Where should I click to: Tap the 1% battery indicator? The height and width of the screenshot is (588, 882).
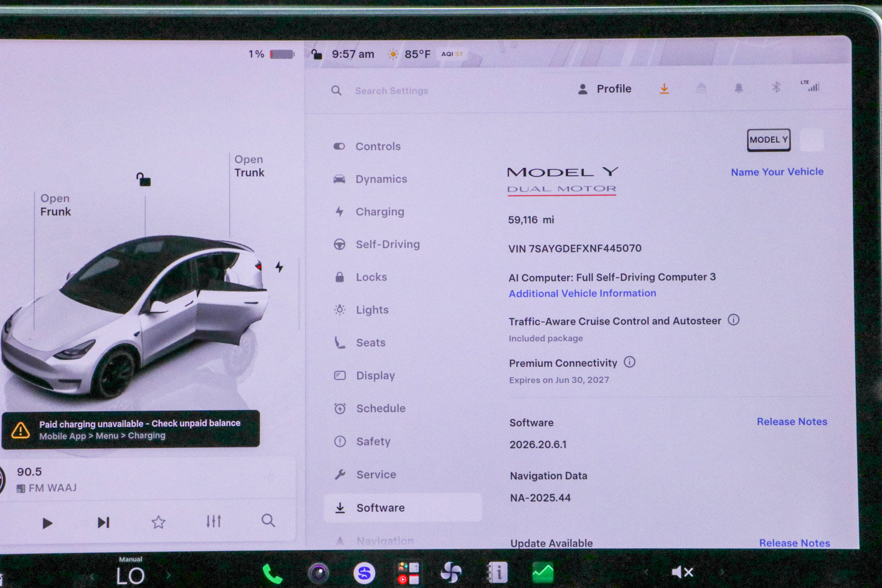pyautogui.click(x=271, y=54)
